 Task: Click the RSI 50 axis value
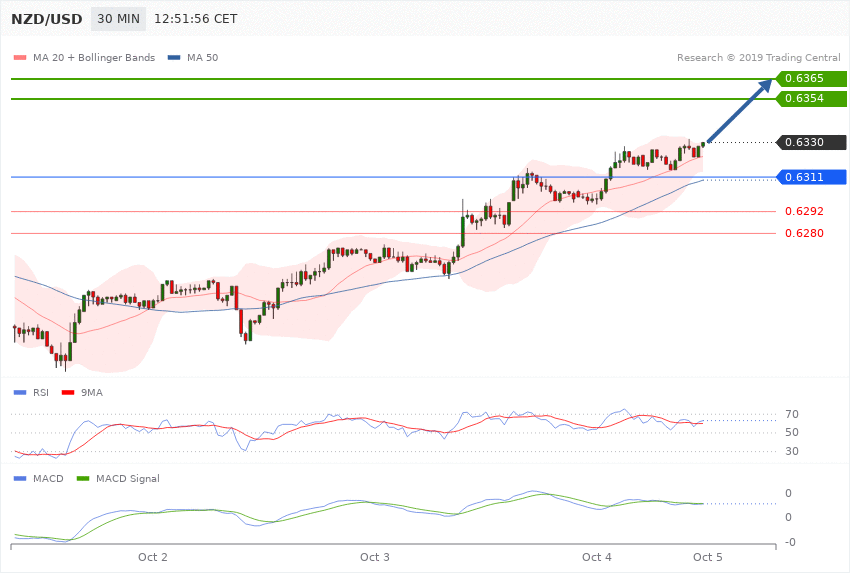(791, 432)
